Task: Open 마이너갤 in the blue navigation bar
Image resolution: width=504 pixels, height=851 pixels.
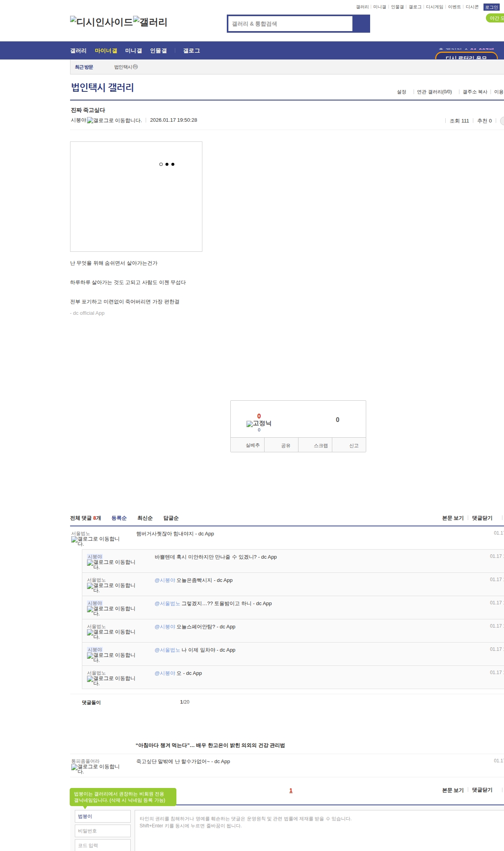Action: click(106, 51)
